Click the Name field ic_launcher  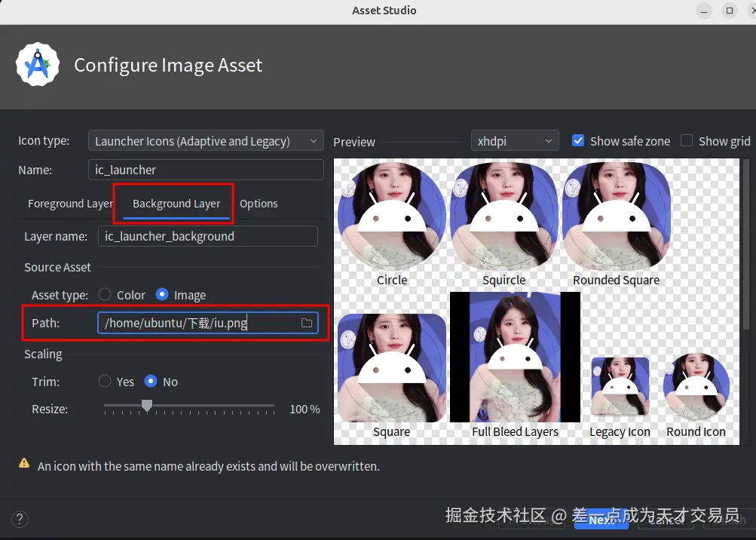point(206,170)
